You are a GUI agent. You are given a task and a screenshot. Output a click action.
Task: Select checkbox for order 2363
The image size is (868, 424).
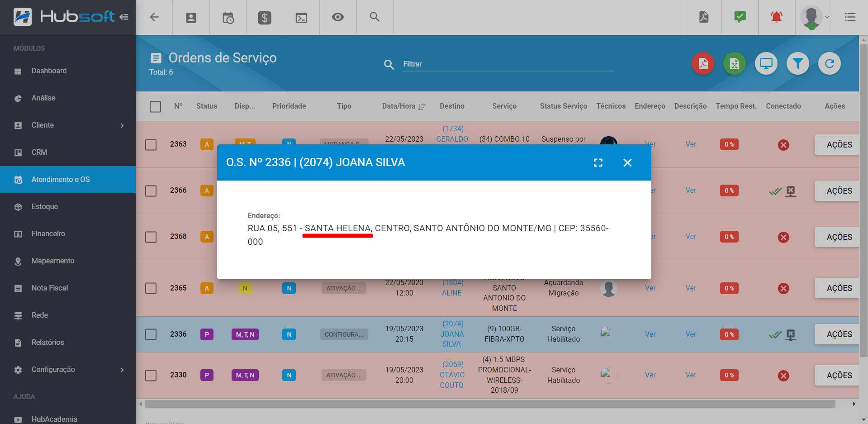point(151,145)
